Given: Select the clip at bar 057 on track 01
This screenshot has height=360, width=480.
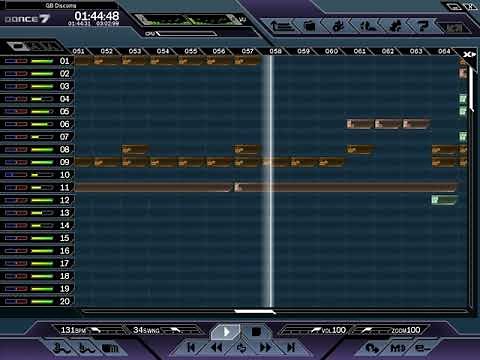Looking at the screenshot, I should [x=247, y=61].
